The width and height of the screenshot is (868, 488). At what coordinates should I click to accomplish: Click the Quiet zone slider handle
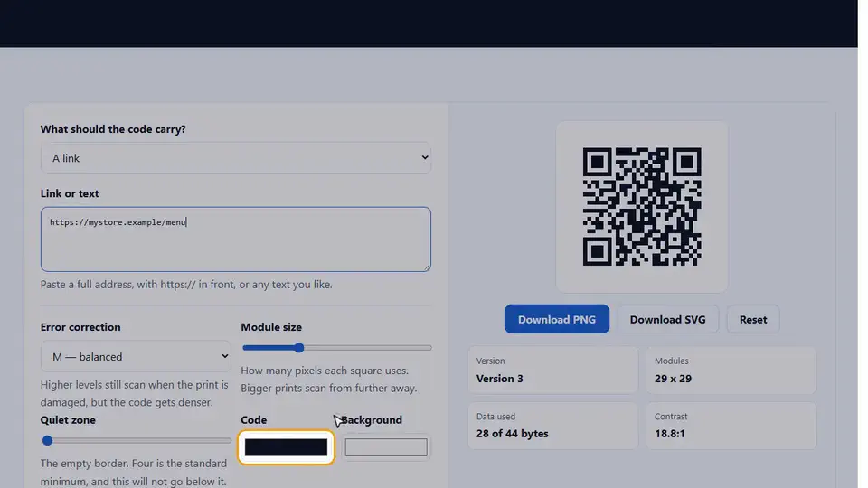48,441
